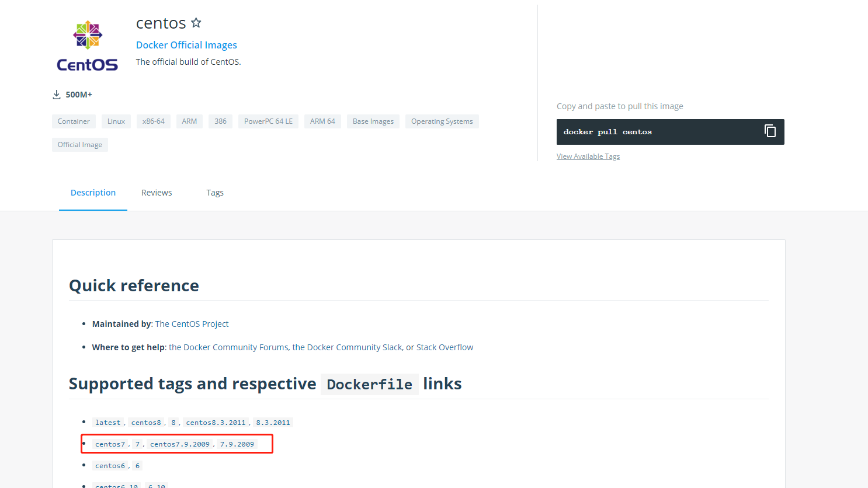Open the 7 tag link
Screen dimensions: 868x488
137,444
